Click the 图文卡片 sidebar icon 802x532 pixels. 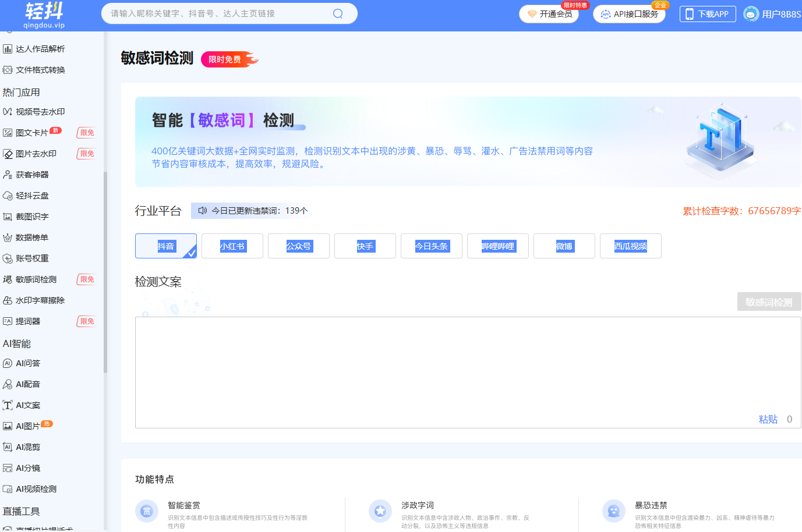pyautogui.click(x=8, y=133)
